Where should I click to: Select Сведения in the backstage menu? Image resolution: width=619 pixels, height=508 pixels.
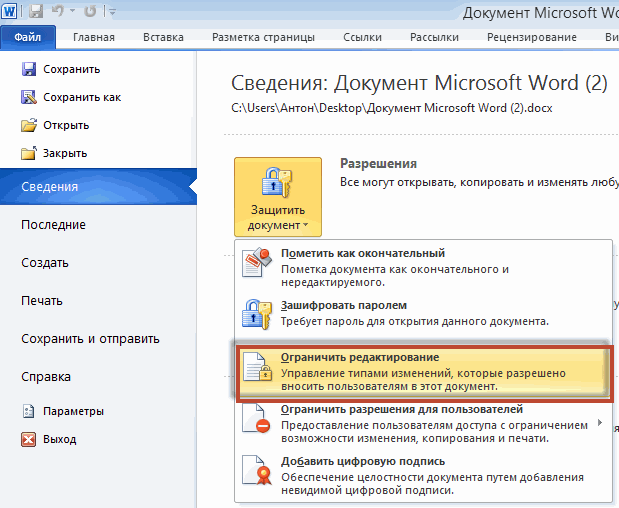coord(98,186)
